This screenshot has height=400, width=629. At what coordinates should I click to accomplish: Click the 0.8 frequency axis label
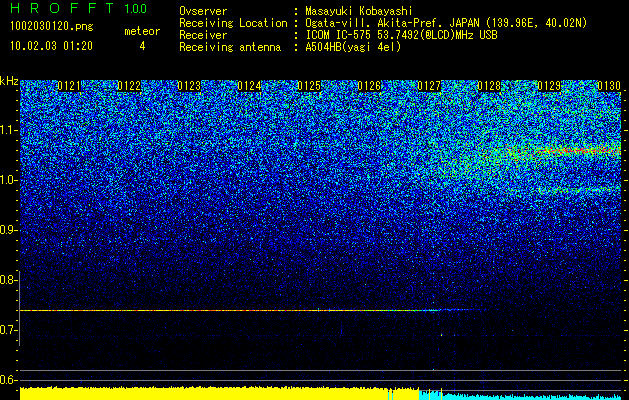point(8,280)
